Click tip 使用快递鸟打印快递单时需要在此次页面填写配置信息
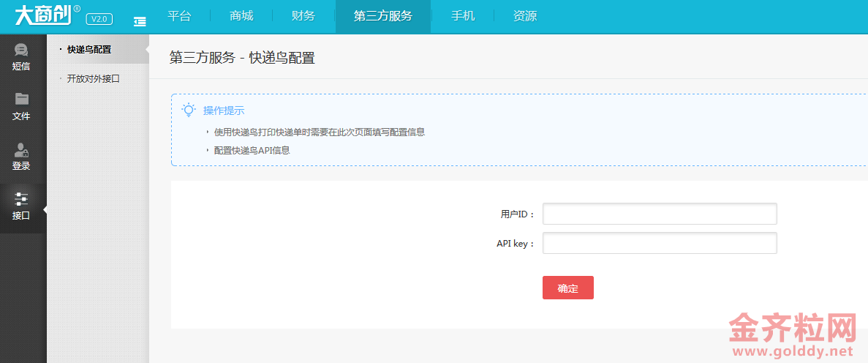This screenshot has height=363, width=868. (320, 132)
